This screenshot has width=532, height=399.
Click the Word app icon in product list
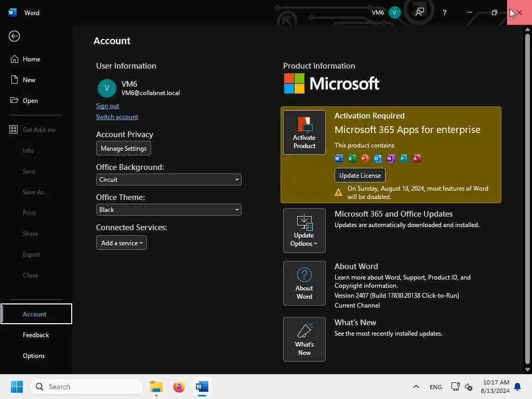point(339,158)
